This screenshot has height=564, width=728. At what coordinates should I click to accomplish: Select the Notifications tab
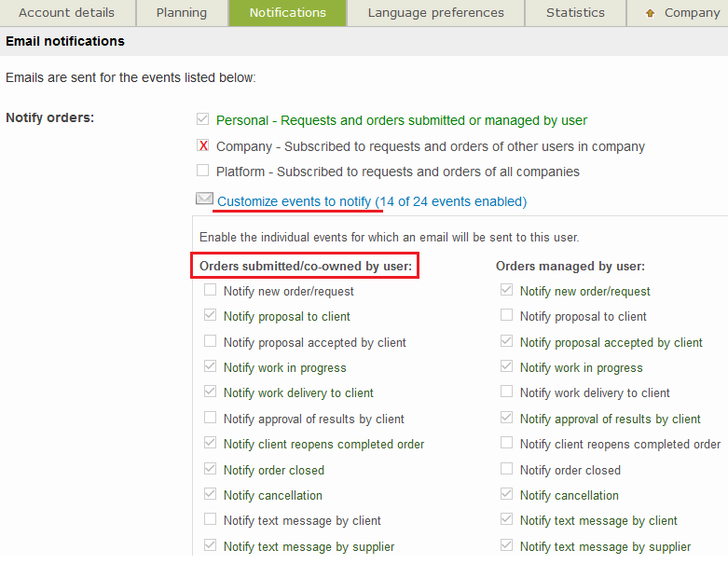(x=288, y=13)
